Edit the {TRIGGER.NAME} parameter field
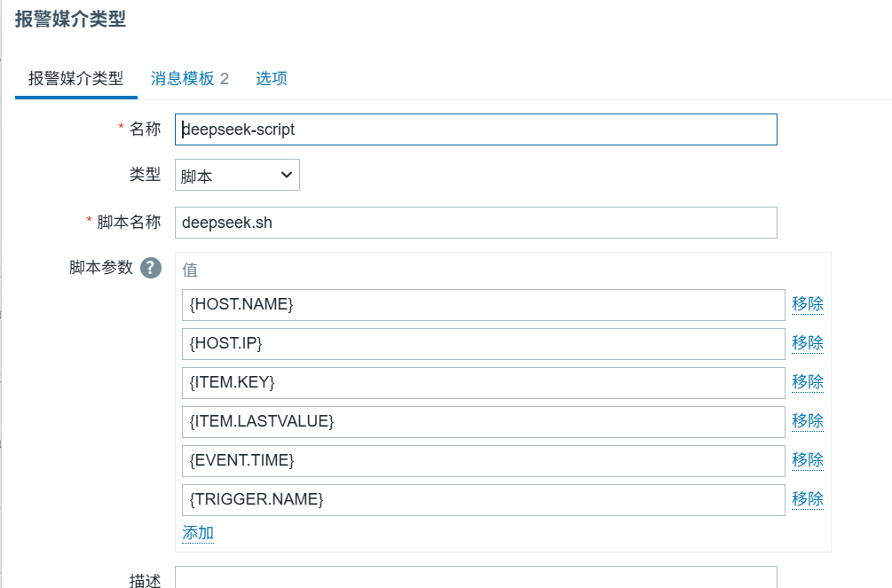The image size is (892, 588). (483, 500)
